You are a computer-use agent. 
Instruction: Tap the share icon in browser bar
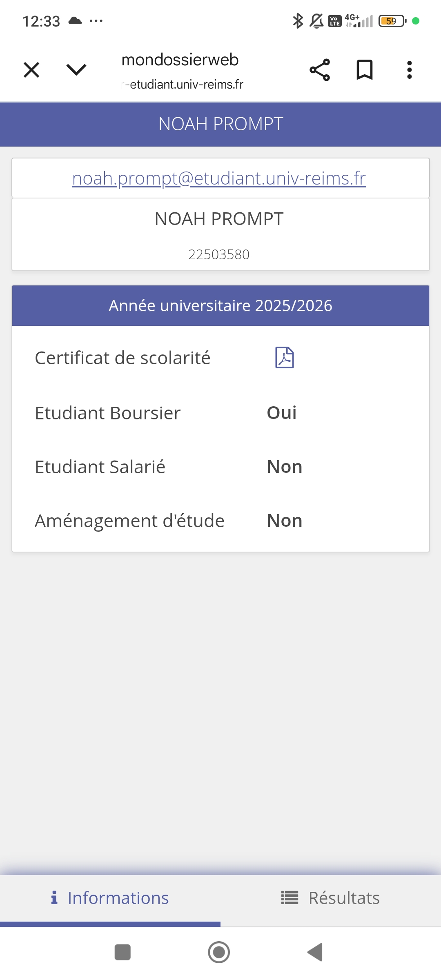coord(320,70)
